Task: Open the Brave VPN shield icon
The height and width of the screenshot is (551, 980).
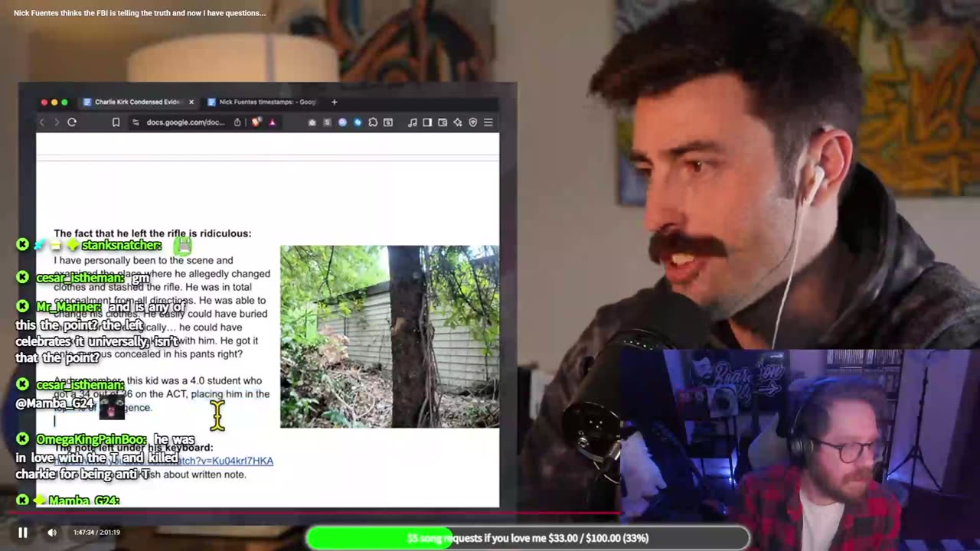Action: click(472, 122)
